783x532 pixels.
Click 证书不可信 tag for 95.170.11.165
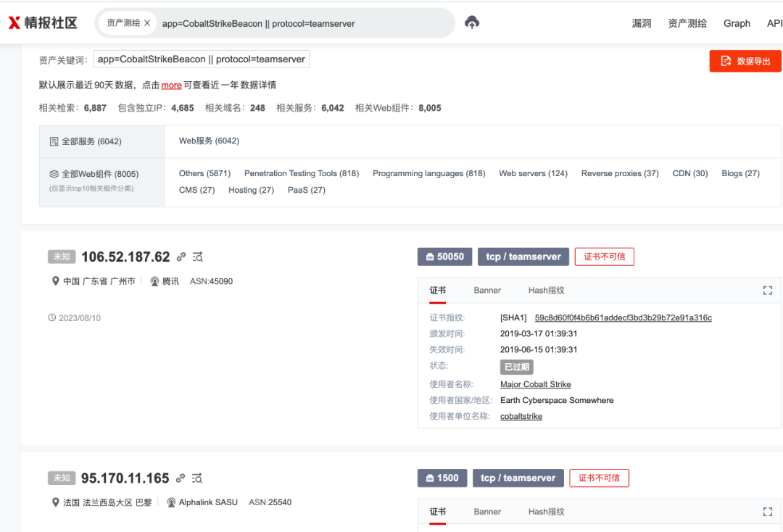pos(599,478)
